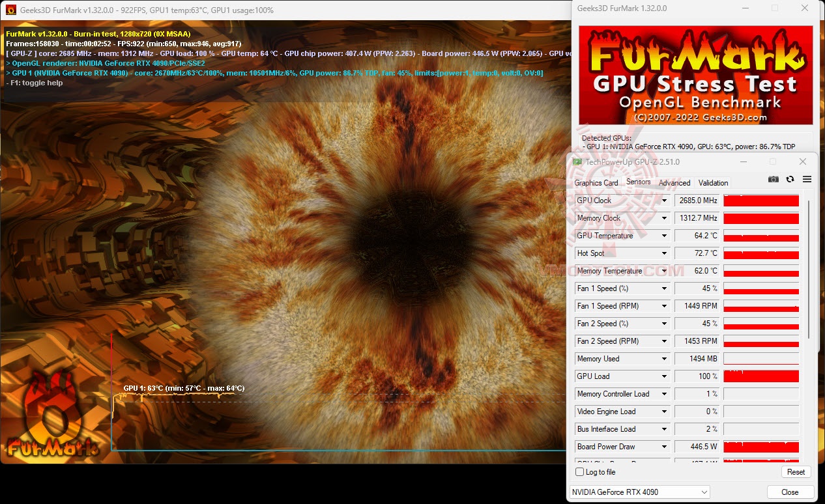Screen dimensions: 825x504
Task: Expand the Memory Controller Load dropdown
Action: (x=665, y=394)
